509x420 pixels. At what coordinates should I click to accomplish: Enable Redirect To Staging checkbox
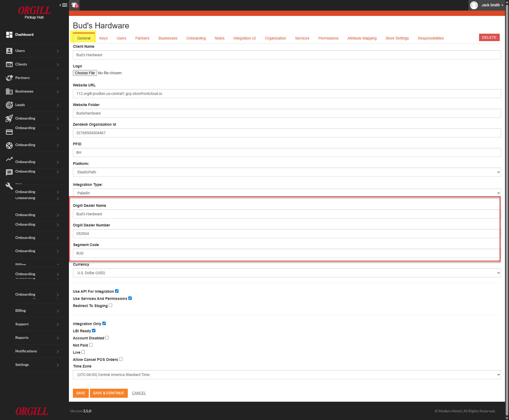click(111, 305)
